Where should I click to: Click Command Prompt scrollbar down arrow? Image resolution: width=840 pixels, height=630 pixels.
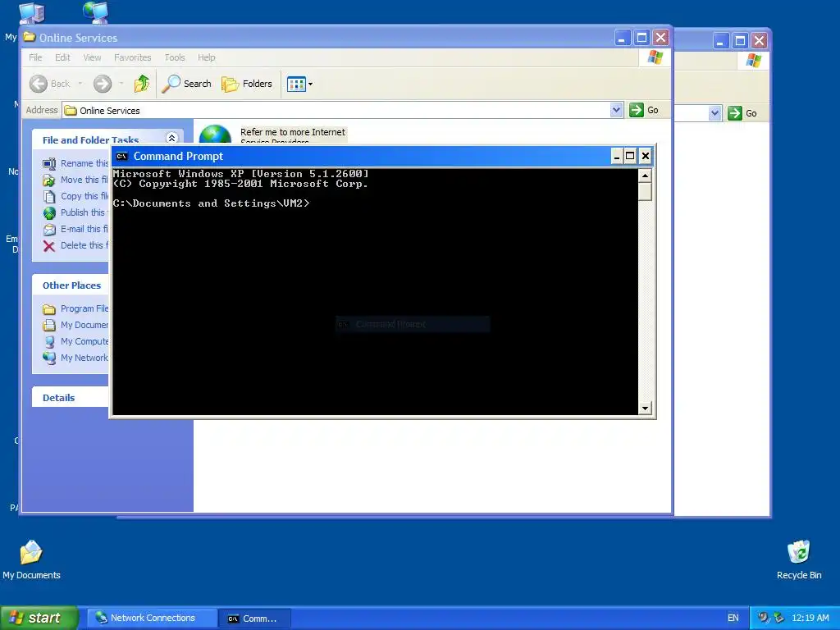(x=645, y=409)
